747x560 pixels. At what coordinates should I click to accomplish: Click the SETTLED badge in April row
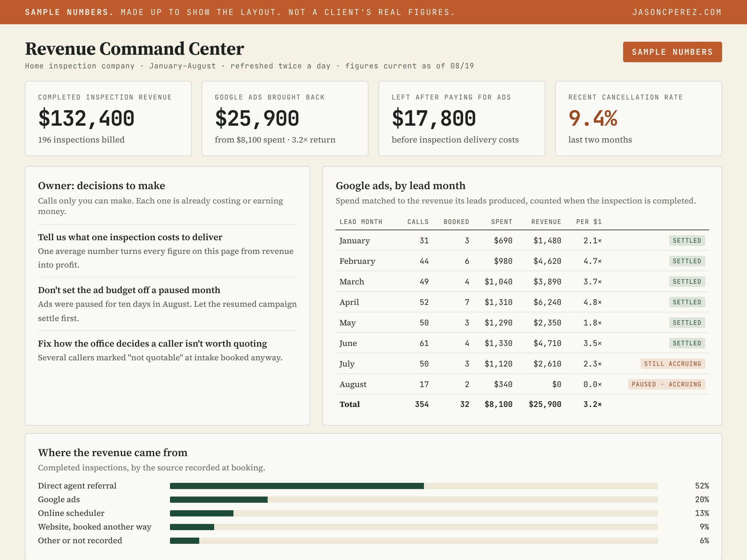point(687,302)
